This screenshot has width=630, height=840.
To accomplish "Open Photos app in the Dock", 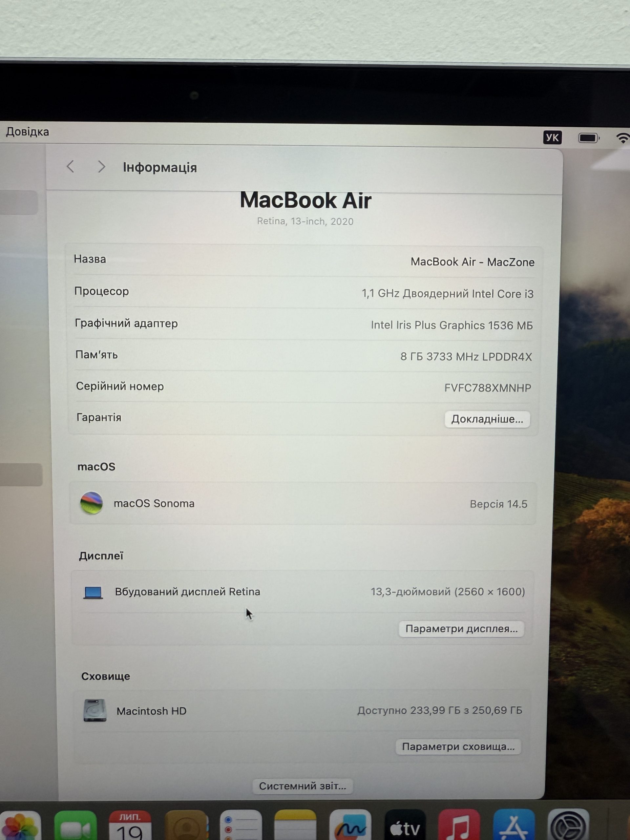I will click(x=20, y=826).
